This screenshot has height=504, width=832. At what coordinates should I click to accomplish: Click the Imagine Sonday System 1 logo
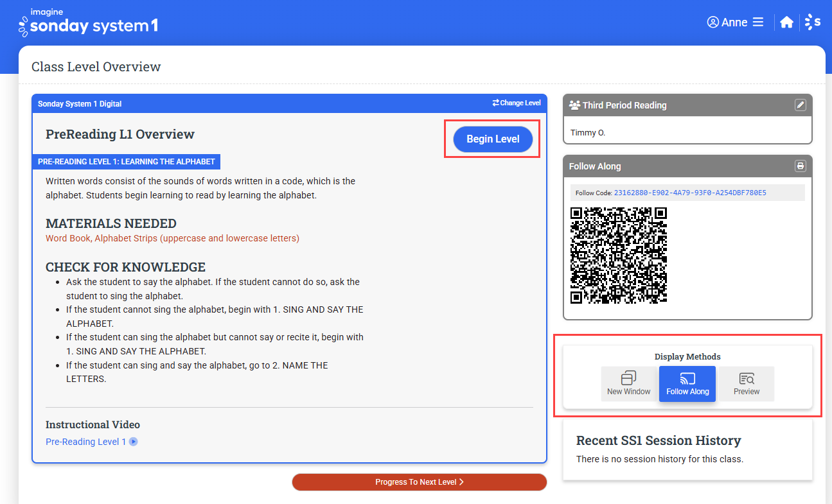88,23
